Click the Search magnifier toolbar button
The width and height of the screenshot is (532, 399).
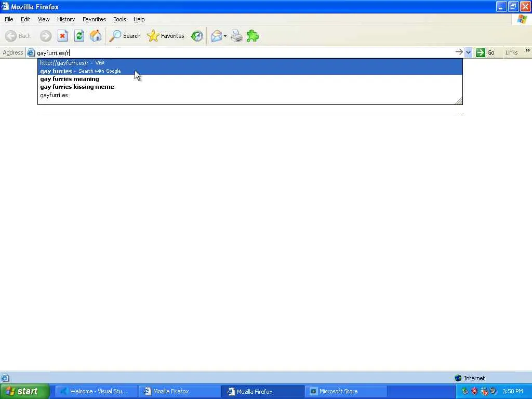(x=125, y=36)
